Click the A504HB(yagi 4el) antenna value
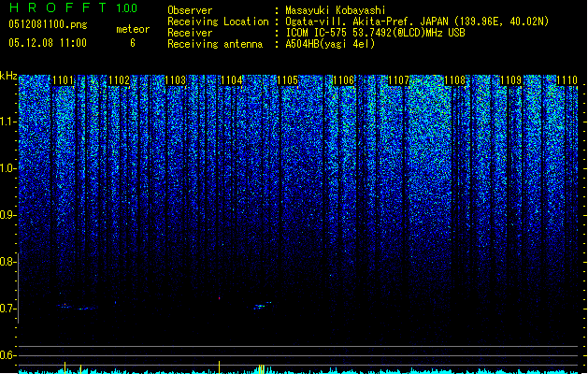The height and width of the screenshot is (374, 588). coord(330,44)
